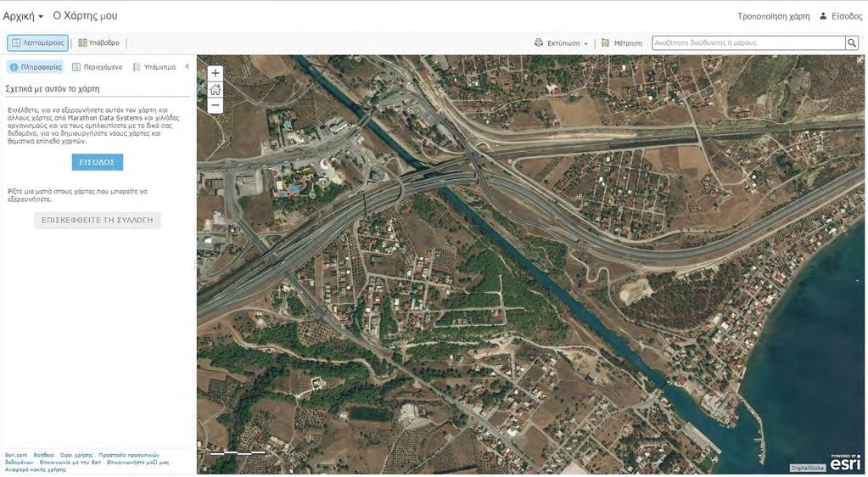Switch to the Περιεχόμενο tab
This screenshot has height=477, width=868.
(x=98, y=67)
